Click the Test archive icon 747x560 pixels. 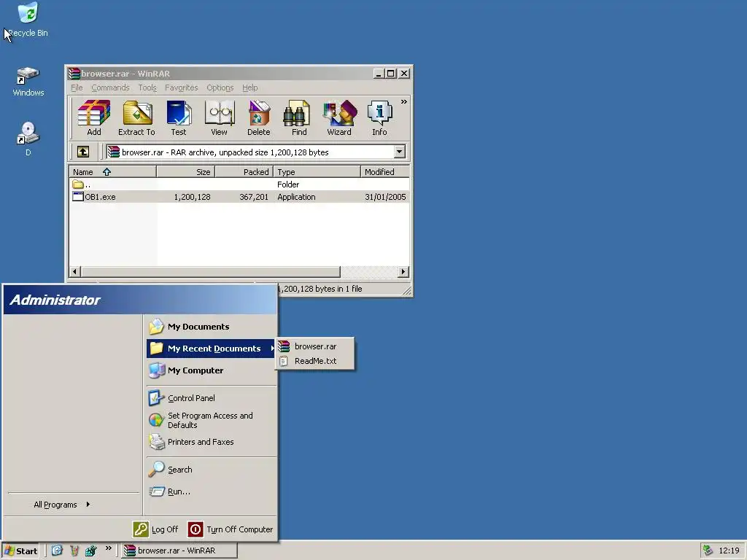tap(179, 118)
